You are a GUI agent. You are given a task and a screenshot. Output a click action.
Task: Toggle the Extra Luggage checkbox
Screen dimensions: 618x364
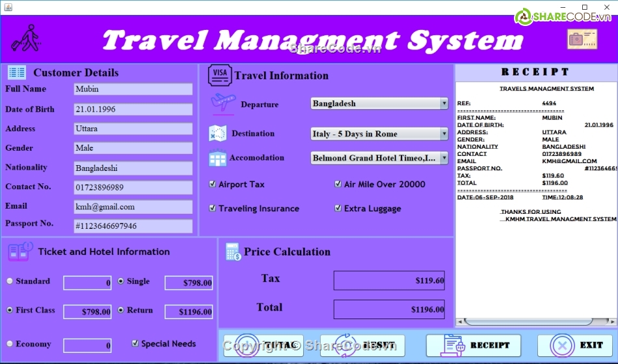338,209
